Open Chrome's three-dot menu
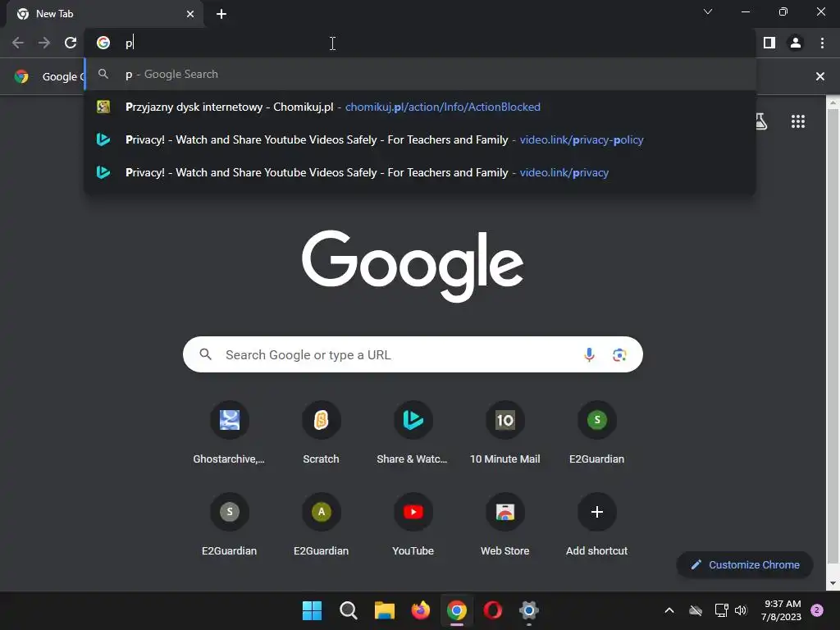Image resolution: width=840 pixels, height=630 pixels. point(822,43)
